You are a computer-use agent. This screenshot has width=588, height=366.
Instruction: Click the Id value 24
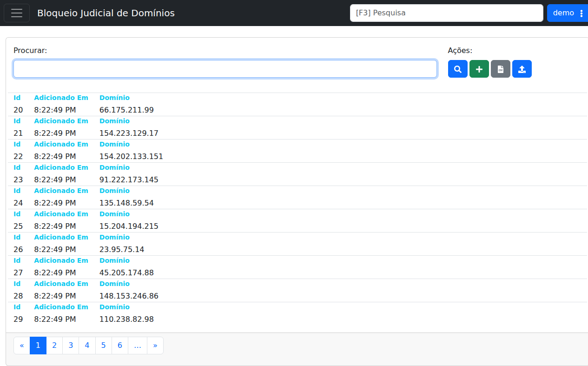18,203
